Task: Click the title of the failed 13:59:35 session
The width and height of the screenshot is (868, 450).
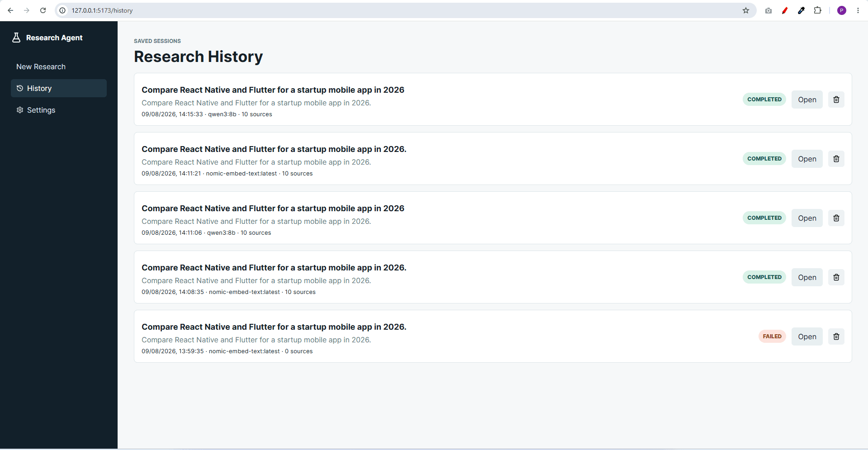Action: [x=274, y=327]
